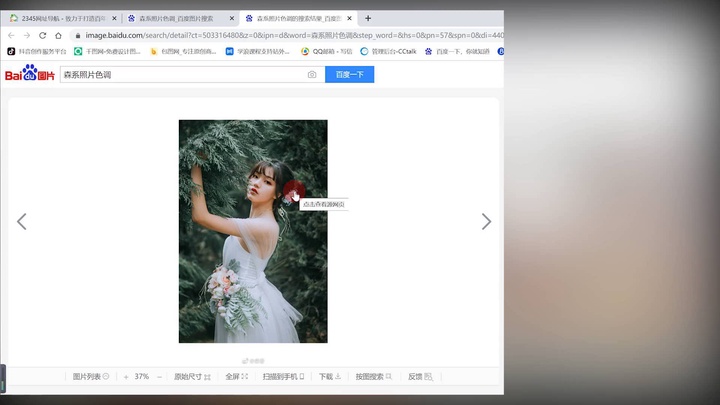
Task: Open the 百度一下,你就知道 bookmark
Action: 457,51
